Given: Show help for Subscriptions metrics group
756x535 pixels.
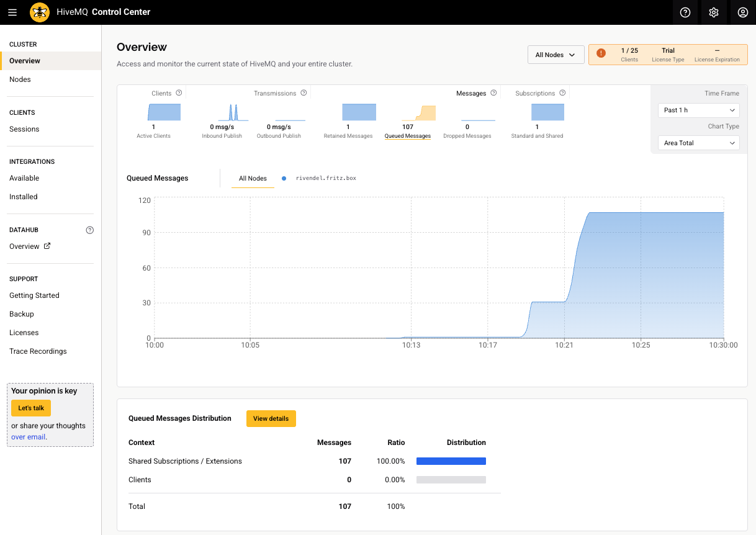Looking at the screenshot, I should click(562, 93).
